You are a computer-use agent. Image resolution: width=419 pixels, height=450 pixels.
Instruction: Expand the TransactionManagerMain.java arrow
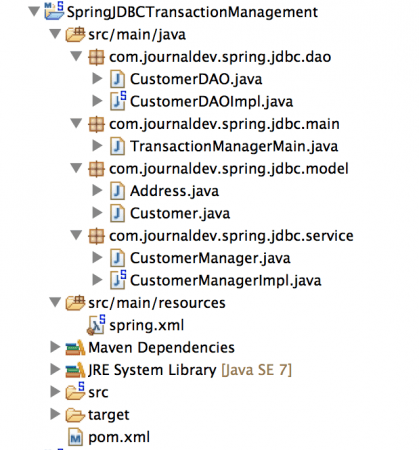pyautogui.click(x=97, y=146)
